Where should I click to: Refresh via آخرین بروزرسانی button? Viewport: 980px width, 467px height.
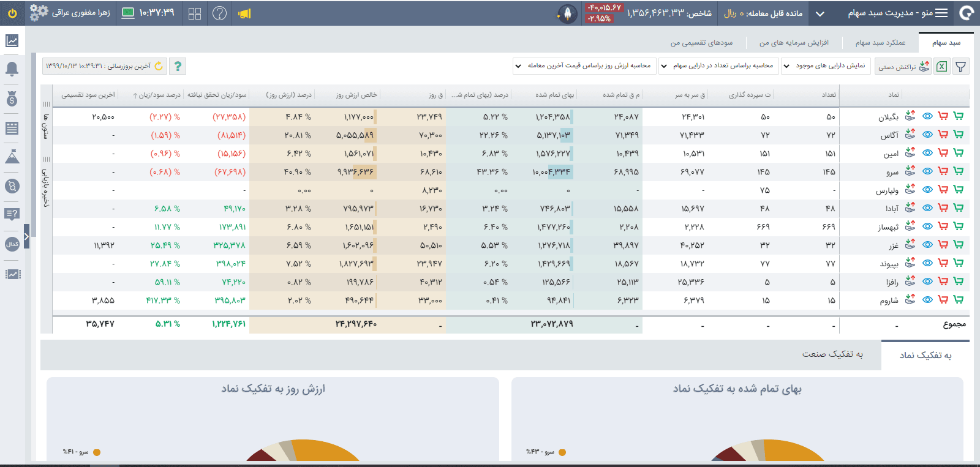click(104, 66)
